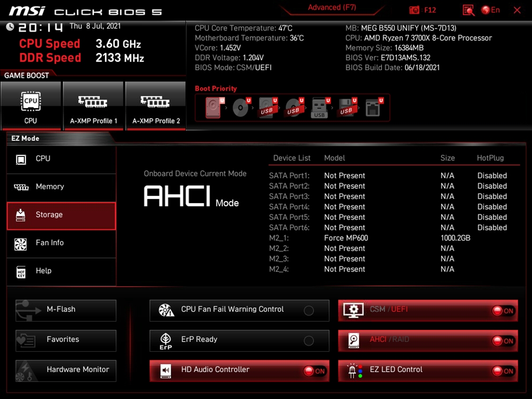Select the optical disc boot device
The image size is (532, 399).
click(x=241, y=107)
